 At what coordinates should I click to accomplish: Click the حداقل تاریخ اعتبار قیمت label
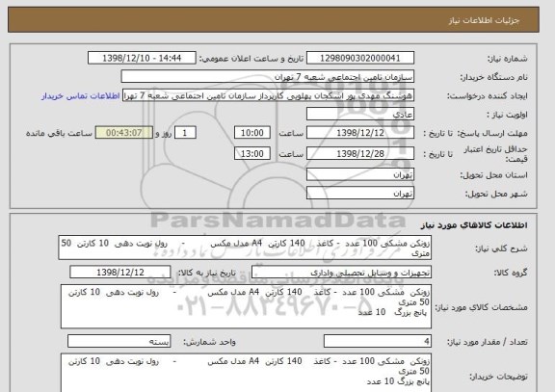pyautogui.click(x=495, y=154)
